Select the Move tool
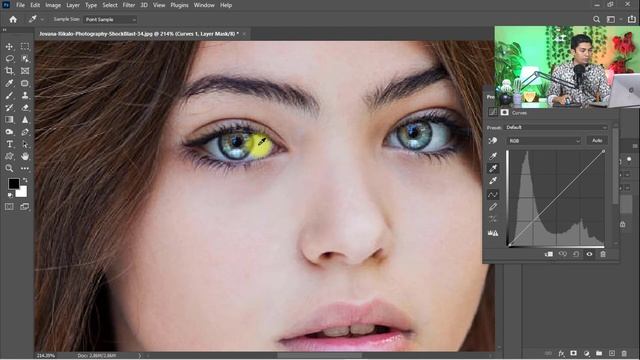This screenshot has width=640, height=360. coord(9,47)
